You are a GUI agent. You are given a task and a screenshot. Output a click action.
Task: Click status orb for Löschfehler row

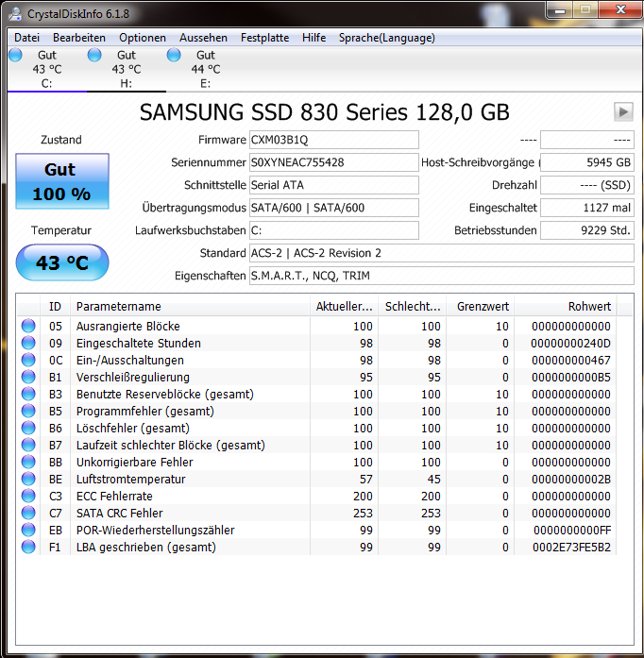point(28,428)
